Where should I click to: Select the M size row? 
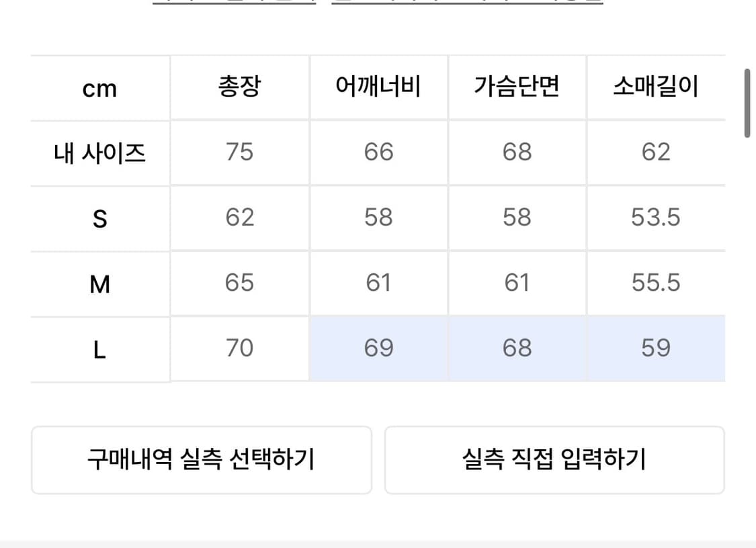pos(99,283)
